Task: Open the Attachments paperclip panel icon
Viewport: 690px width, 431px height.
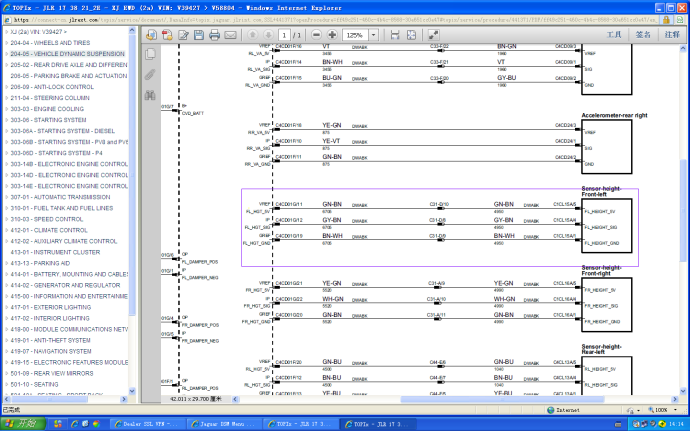Action: [151, 74]
